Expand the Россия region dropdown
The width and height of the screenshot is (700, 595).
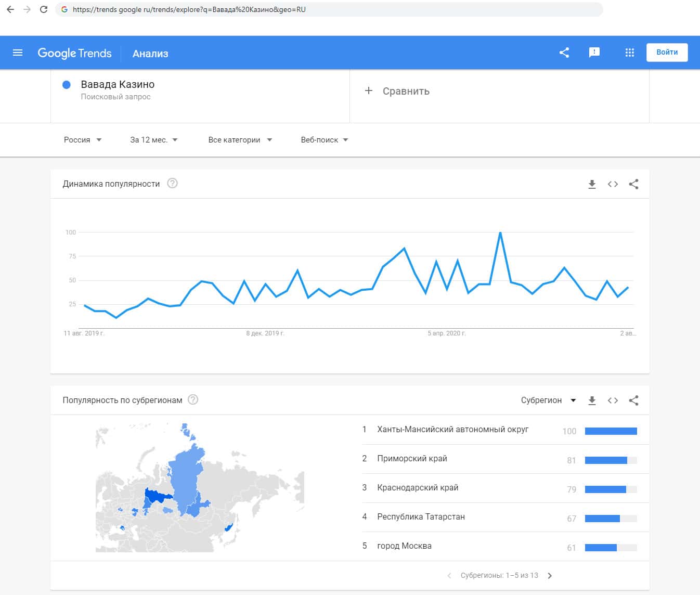click(83, 140)
